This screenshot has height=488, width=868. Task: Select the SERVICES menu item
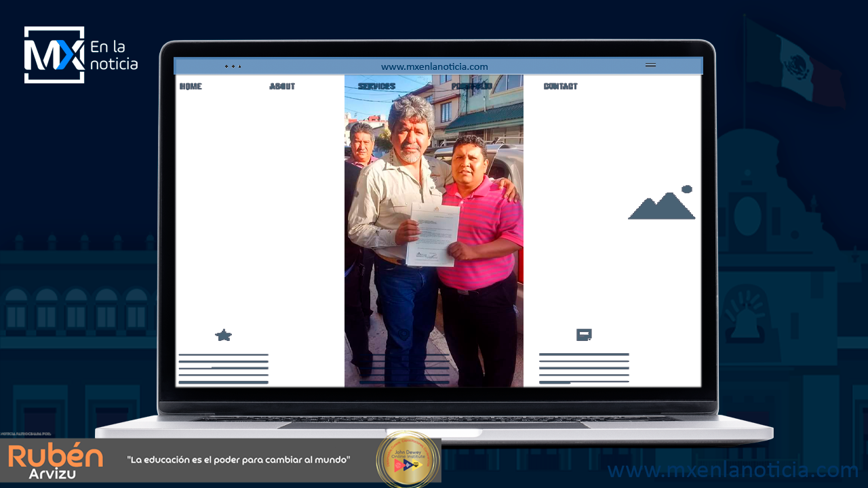tap(376, 86)
